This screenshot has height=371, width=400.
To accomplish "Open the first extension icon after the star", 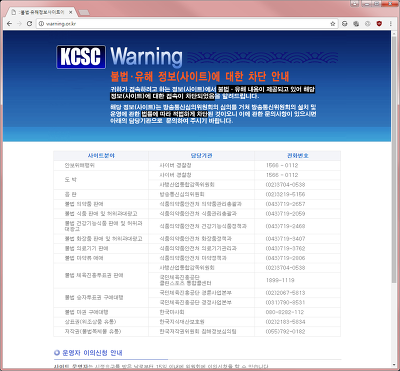I will click(x=345, y=24).
